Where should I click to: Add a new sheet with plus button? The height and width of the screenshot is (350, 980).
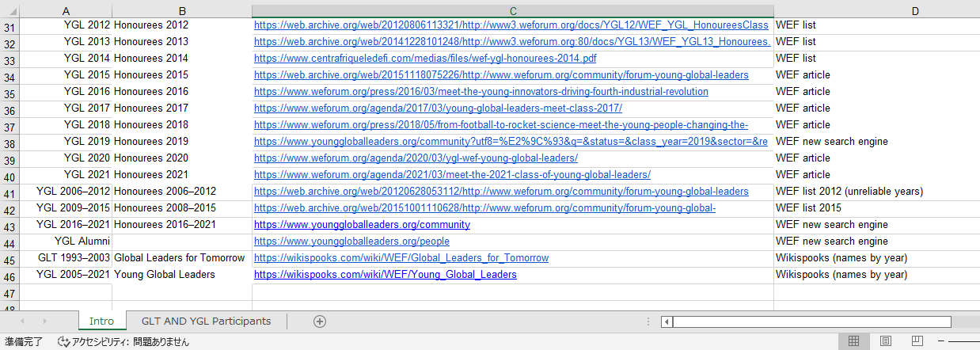tap(319, 321)
